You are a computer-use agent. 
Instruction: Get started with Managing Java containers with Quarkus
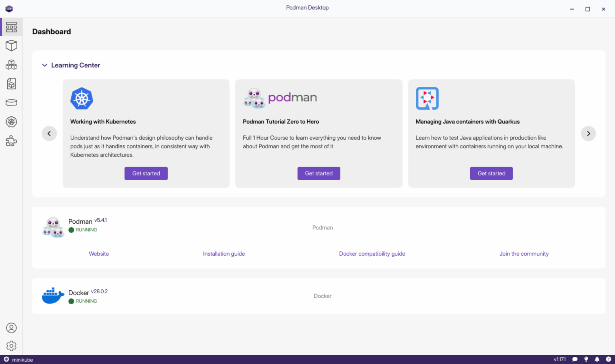(x=491, y=173)
